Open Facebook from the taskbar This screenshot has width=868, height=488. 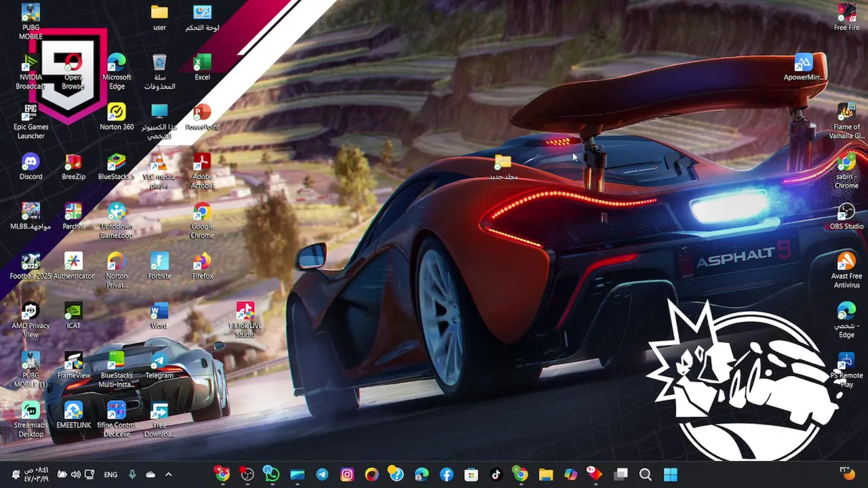click(446, 474)
